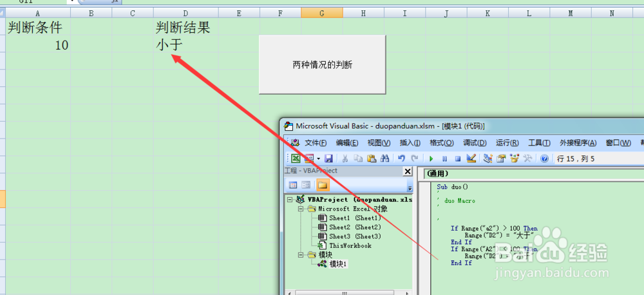The height and width of the screenshot is (295, 644).
Task: Select column N header
Action: [x=612, y=13]
